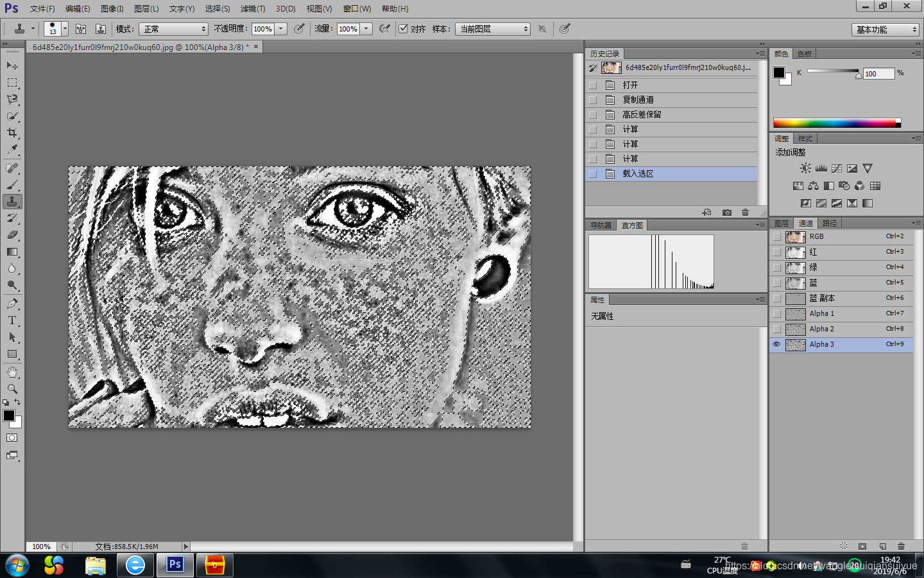Add a Photo Filter adjustment

(x=844, y=186)
